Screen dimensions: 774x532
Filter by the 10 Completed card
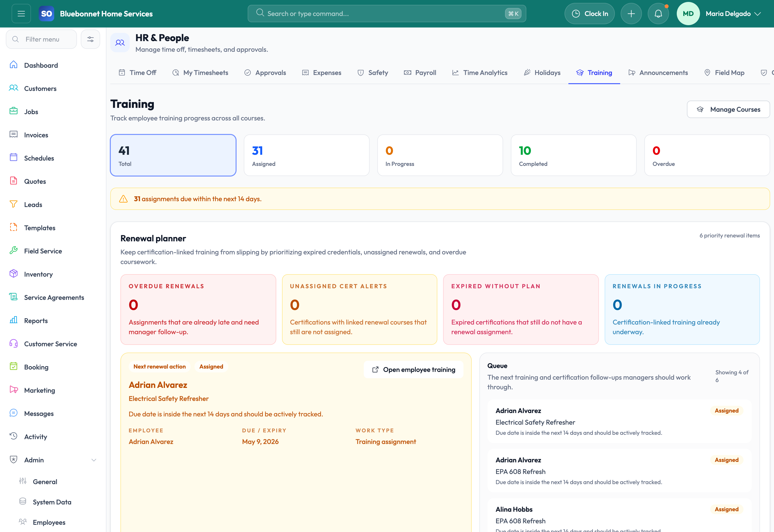tap(574, 155)
